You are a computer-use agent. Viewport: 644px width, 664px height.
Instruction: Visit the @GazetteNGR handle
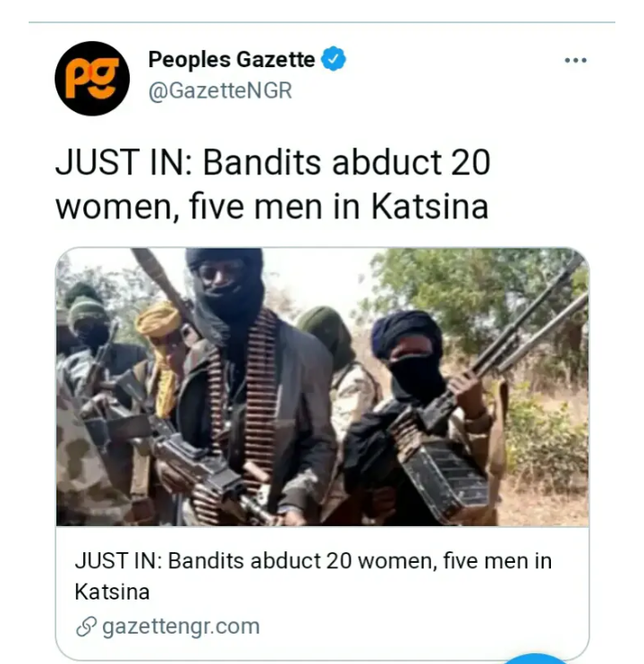[220, 90]
